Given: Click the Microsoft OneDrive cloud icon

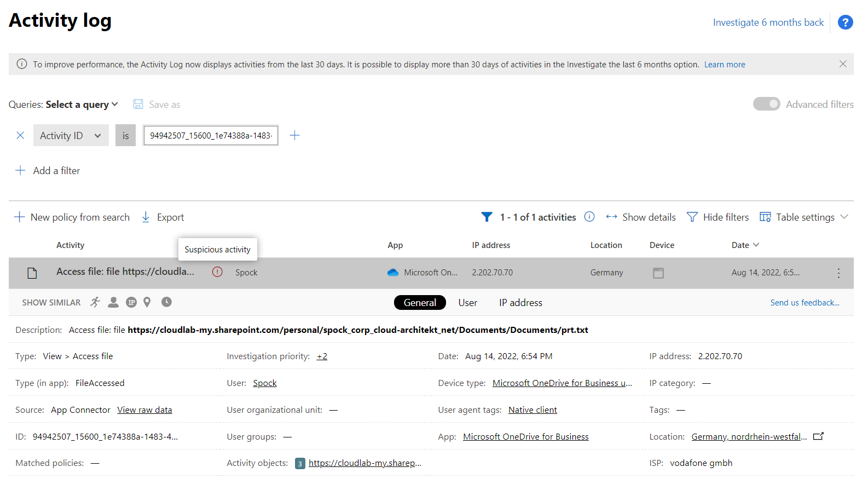Looking at the screenshot, I should pyautogui.click(x=393, y=272).
